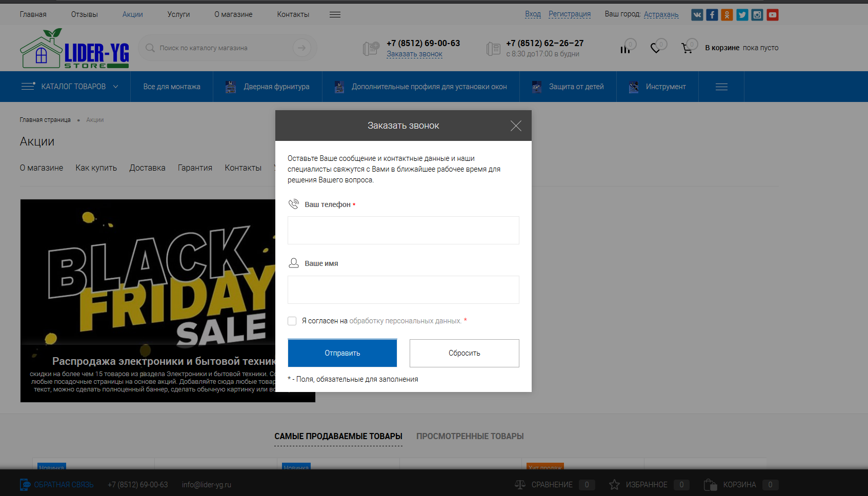Switch to Просмотренные товары tab

pos(470,436)
